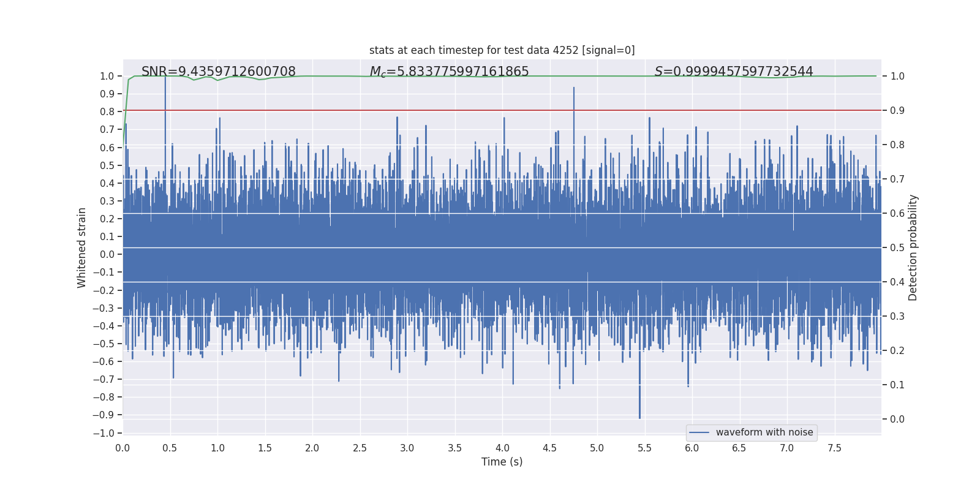Click the 'Whitened strain' y-axis label

pos(82,247)
